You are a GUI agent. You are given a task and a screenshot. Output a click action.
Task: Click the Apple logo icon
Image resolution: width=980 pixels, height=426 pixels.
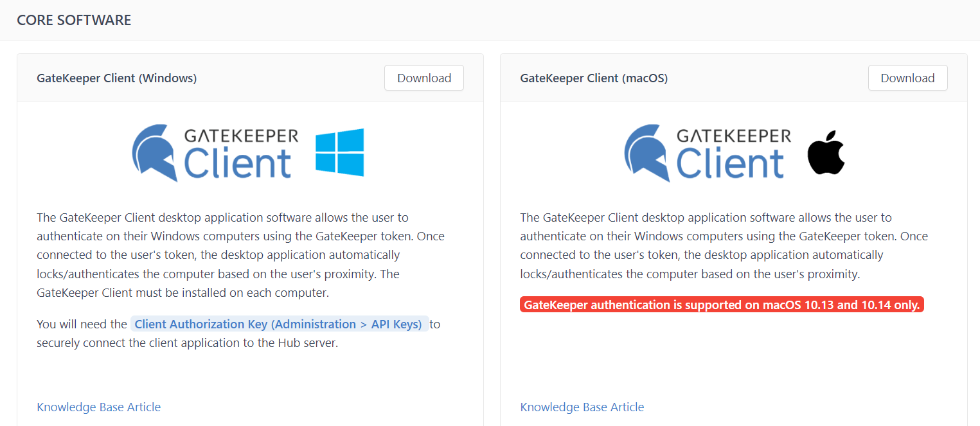click(826, 152)
